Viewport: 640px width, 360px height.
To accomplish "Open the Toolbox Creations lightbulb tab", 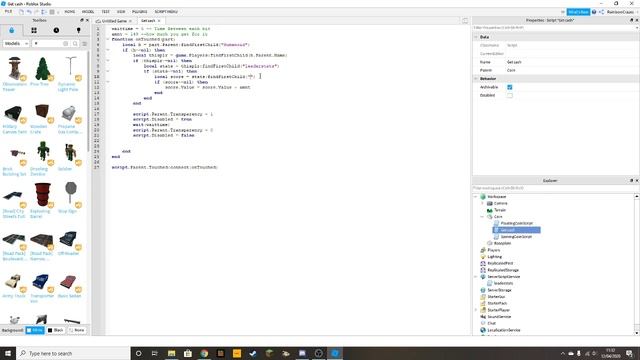I will point(78,30).
